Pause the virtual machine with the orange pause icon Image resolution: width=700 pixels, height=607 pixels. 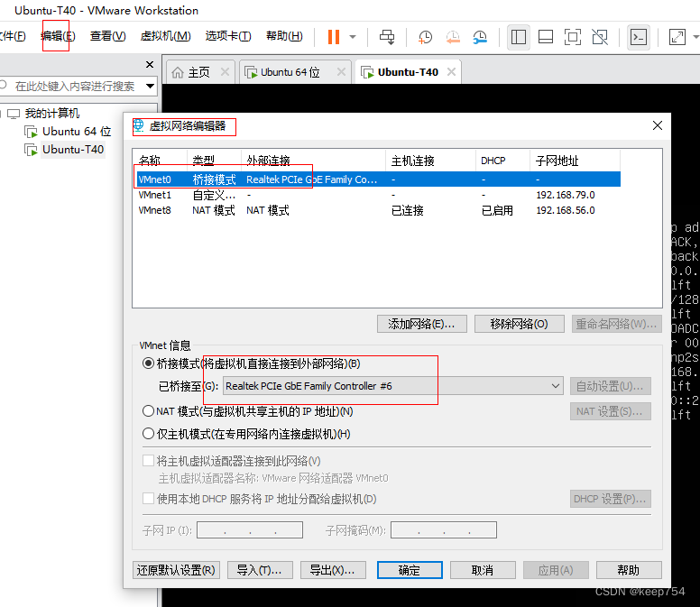(x=334, y=37)
